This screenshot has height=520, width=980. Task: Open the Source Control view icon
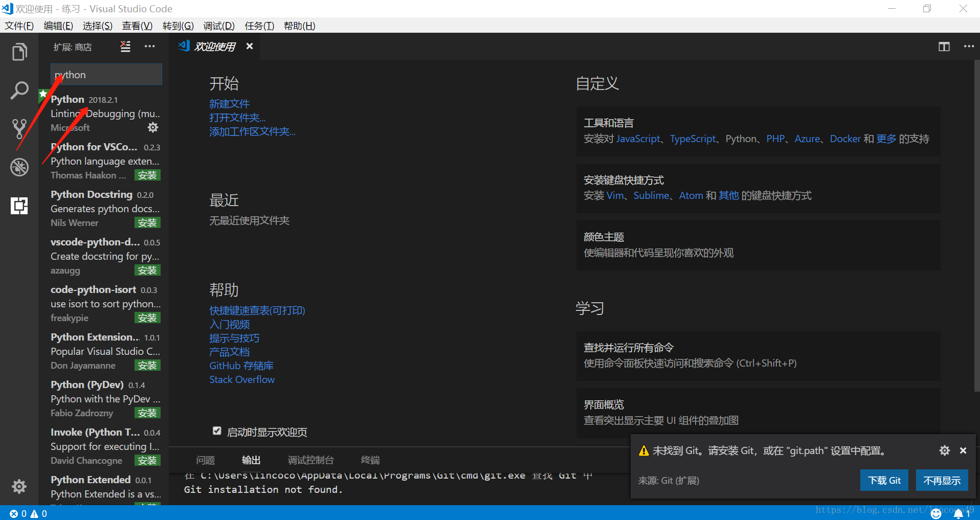click(x=19, y=129)
